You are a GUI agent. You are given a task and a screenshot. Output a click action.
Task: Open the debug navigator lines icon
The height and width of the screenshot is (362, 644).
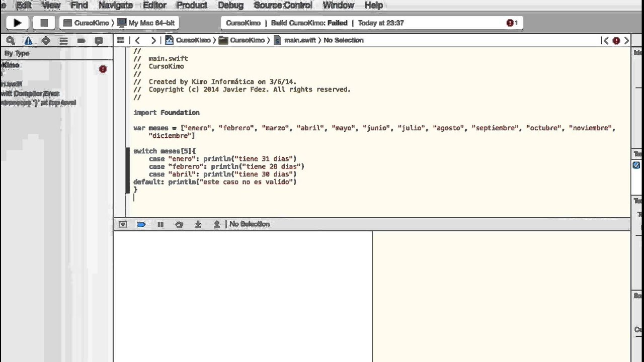63,41
